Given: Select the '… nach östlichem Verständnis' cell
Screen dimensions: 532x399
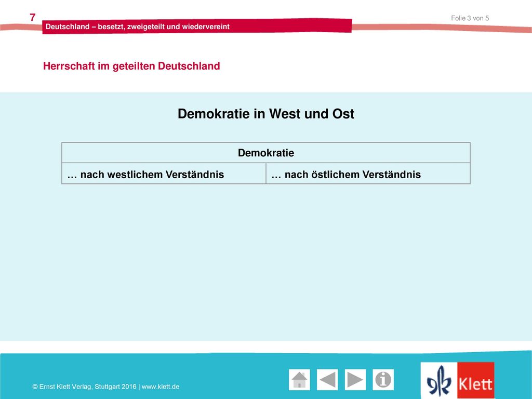Looking at the screenshot, I should 368,174.
